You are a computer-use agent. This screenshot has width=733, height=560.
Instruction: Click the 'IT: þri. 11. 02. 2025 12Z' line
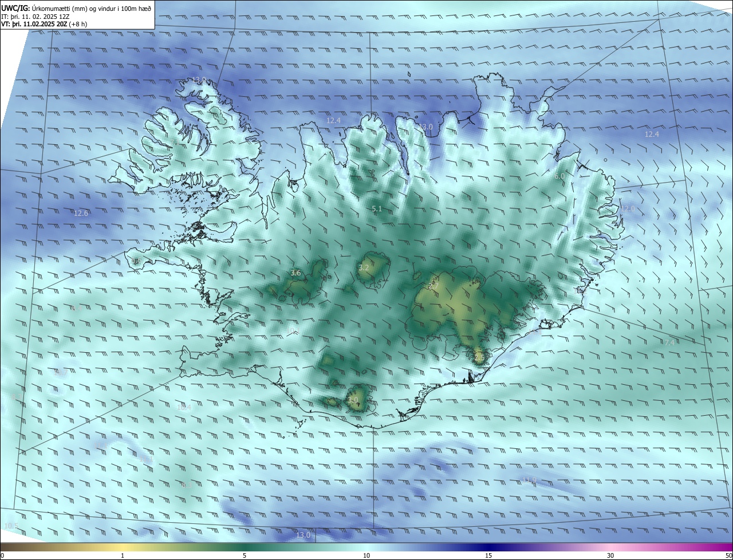tap(36, 17)
